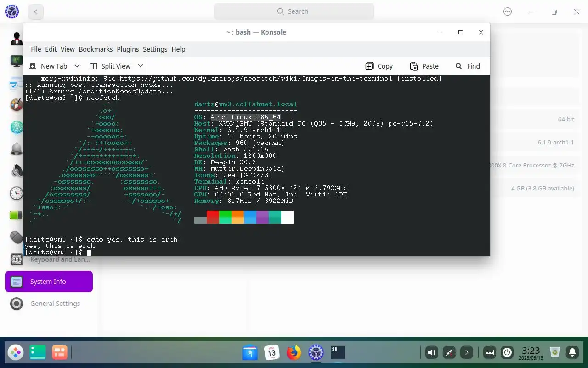Open the volume control in the dock tray

[431, 353]
